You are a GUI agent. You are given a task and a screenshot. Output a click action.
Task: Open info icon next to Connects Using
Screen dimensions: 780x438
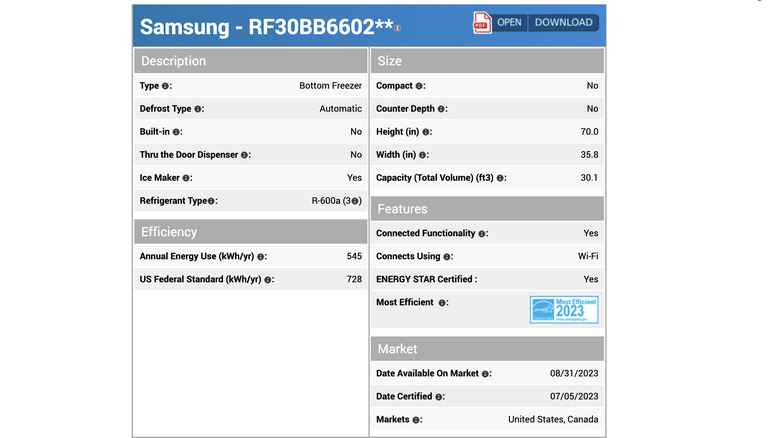[x=448, y=256]
